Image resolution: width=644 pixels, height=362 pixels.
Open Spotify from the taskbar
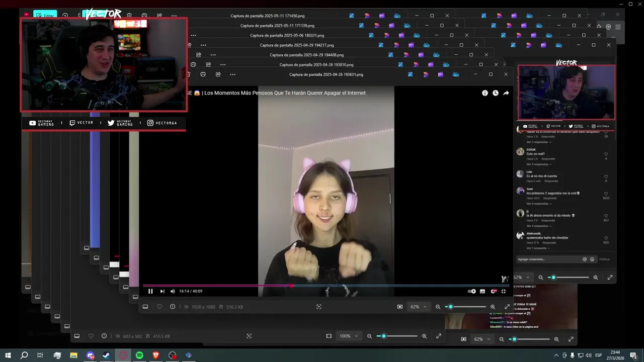point(139,355)
